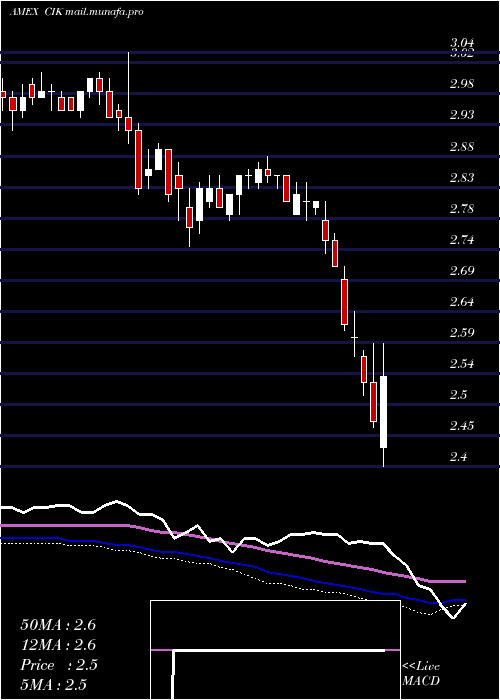Click the 2.59 price axis label
Image resolution: width=500 pixels, height=700 pixels.
[462, 333]
